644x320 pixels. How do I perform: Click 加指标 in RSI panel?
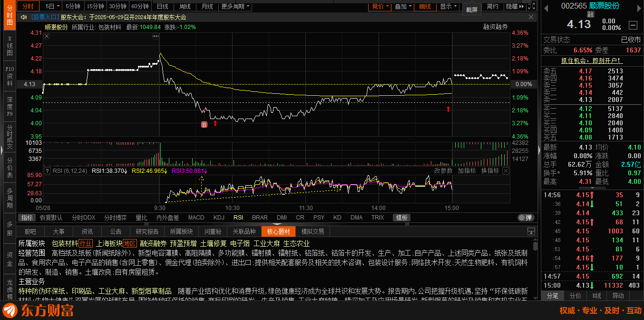coord(467,170)
